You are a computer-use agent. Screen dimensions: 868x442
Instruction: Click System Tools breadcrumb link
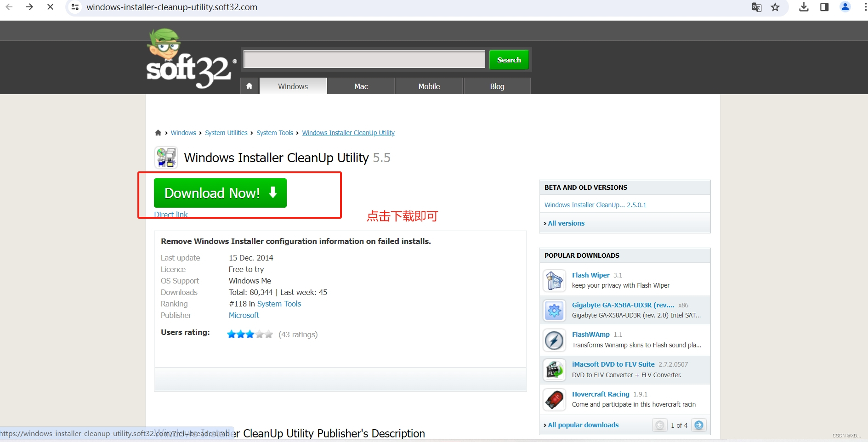tap(275, 133)
